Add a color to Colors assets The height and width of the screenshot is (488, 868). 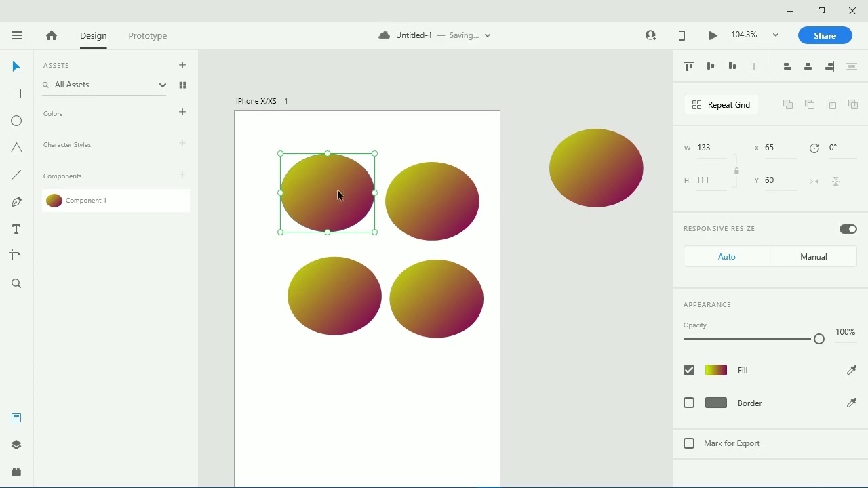182,112
